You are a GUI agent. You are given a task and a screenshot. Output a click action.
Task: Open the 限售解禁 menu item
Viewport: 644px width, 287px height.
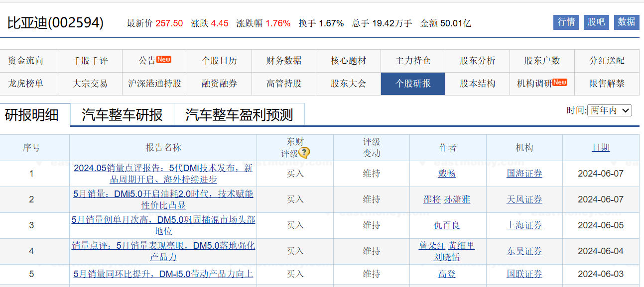607,84
